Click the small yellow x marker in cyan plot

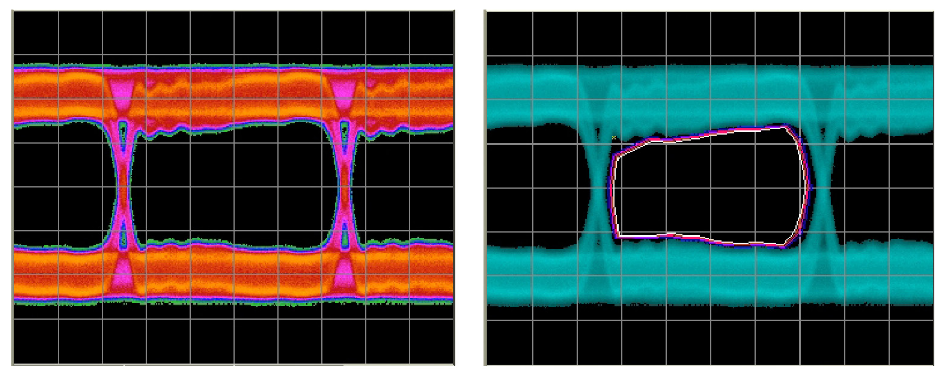614,138
